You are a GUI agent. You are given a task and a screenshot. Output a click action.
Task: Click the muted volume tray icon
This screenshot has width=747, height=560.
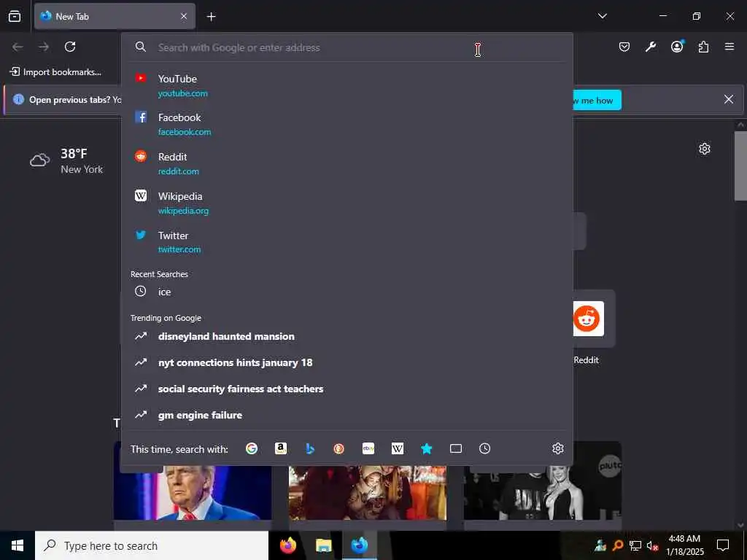[x=652, y=545]
